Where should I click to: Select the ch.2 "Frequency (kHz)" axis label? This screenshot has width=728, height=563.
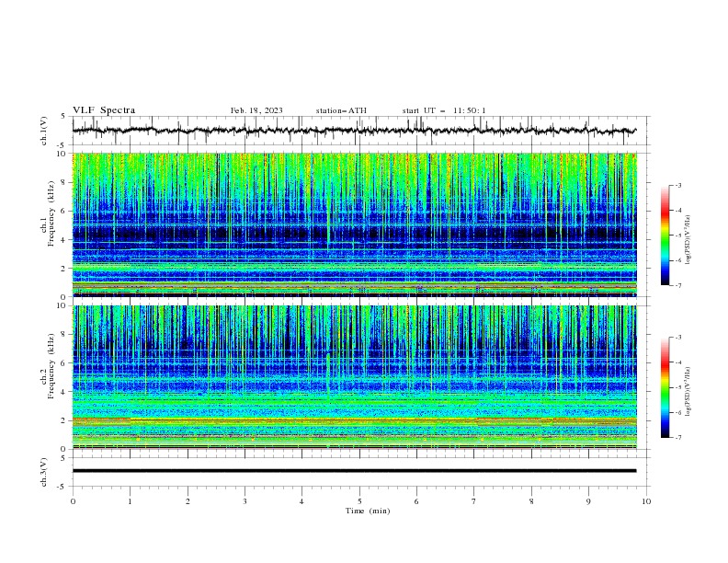(51, 368)
